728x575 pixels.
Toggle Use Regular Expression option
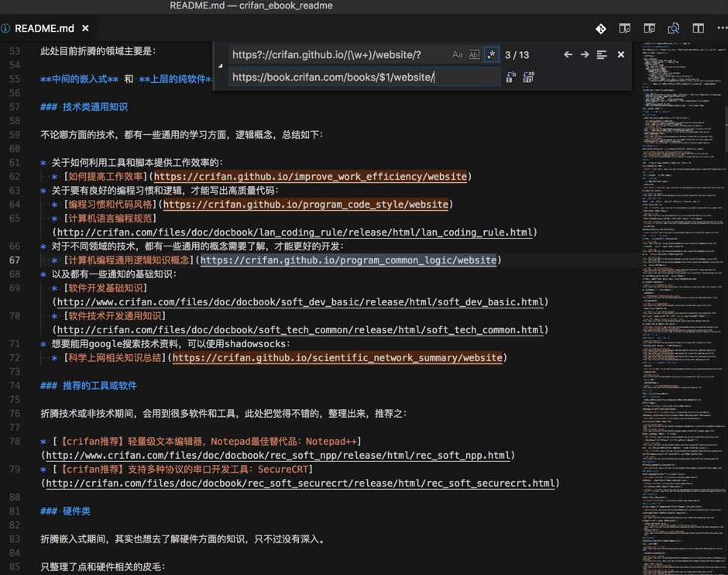[x=491, y=54]
